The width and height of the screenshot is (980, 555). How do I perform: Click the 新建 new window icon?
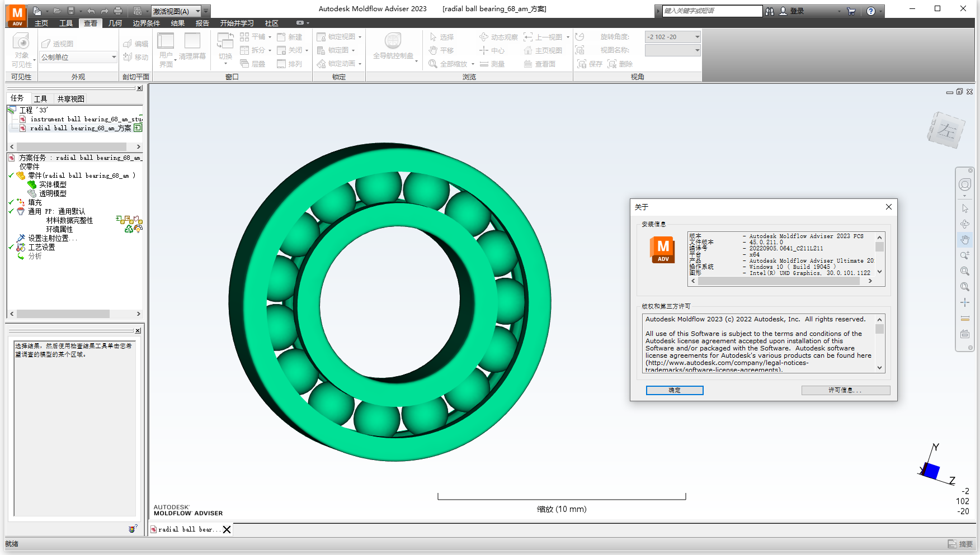(x=290, y=37)
